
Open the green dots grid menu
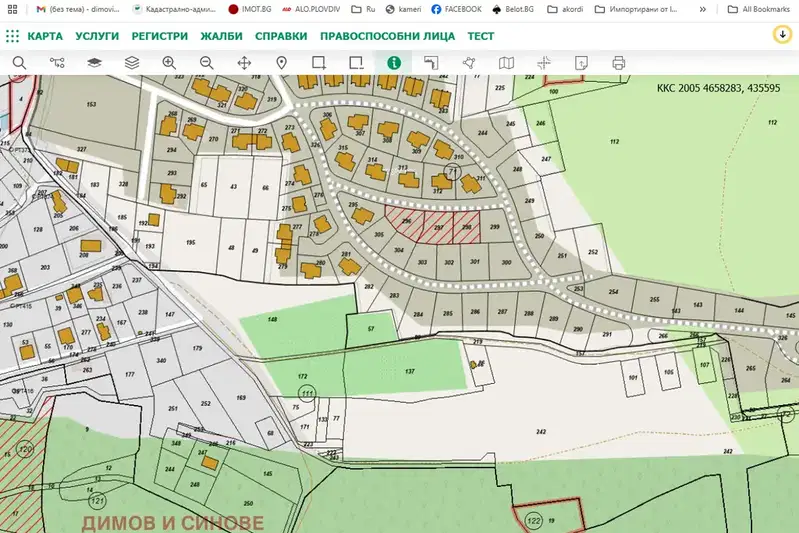click(12, 36)
